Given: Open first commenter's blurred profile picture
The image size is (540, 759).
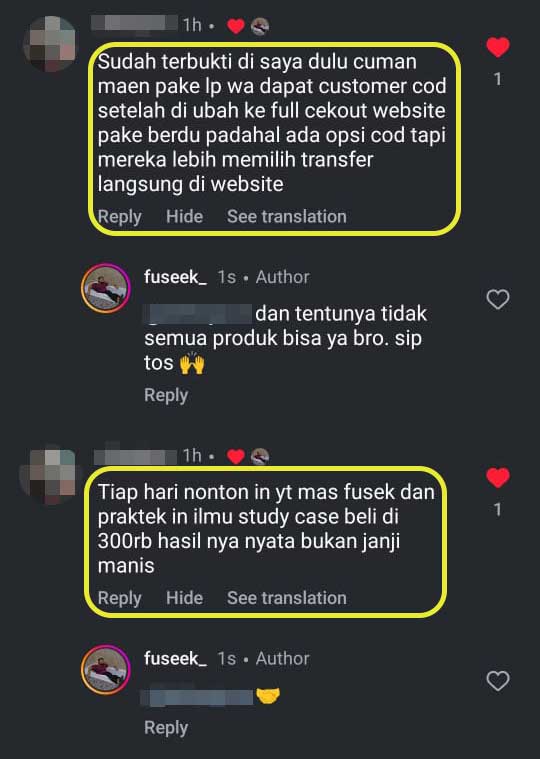Looking at the screenshot, I should click(x=50, y=44).
